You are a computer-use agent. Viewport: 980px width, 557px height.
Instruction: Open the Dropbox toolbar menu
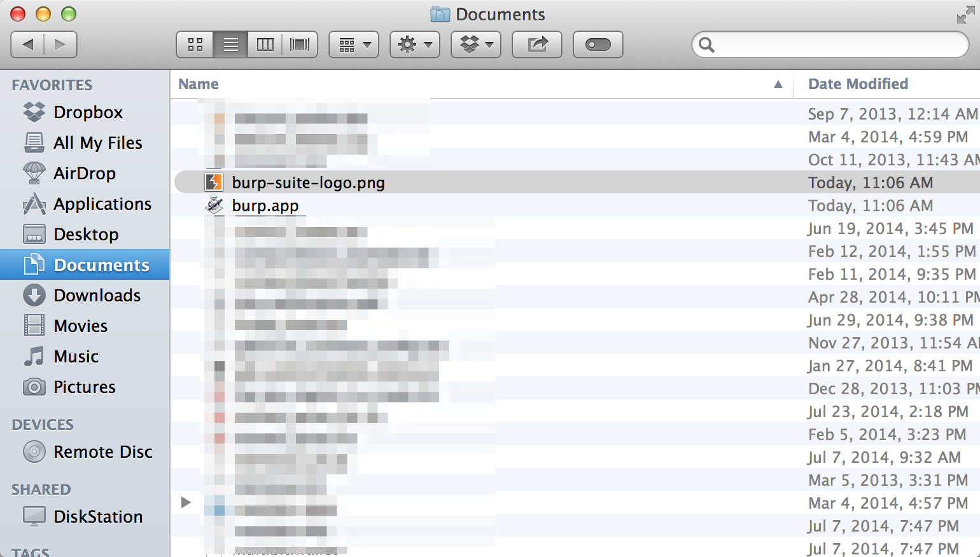476,45
